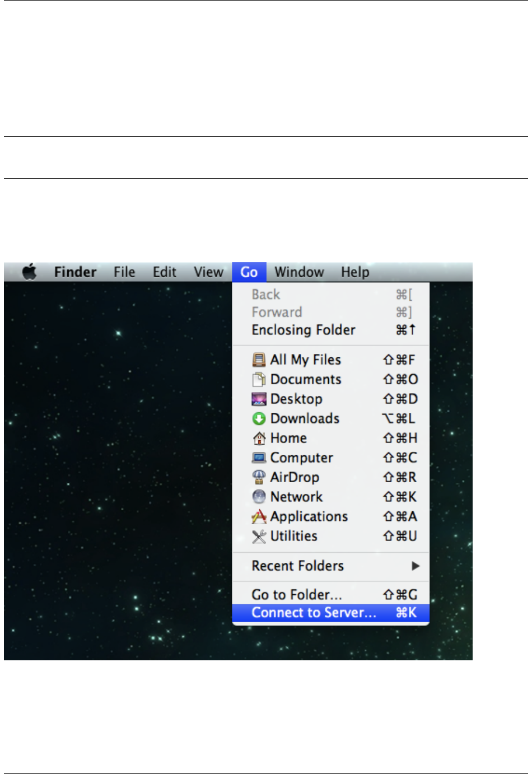Select the Home label

tap(288, 438)
